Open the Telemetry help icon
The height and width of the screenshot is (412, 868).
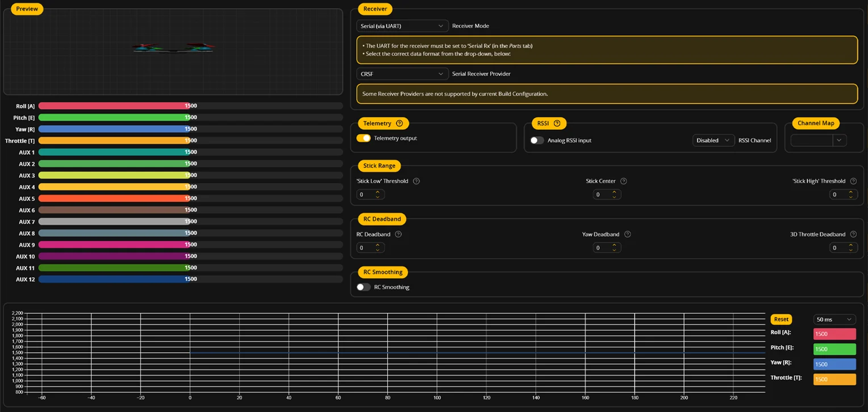coord(399,123)
